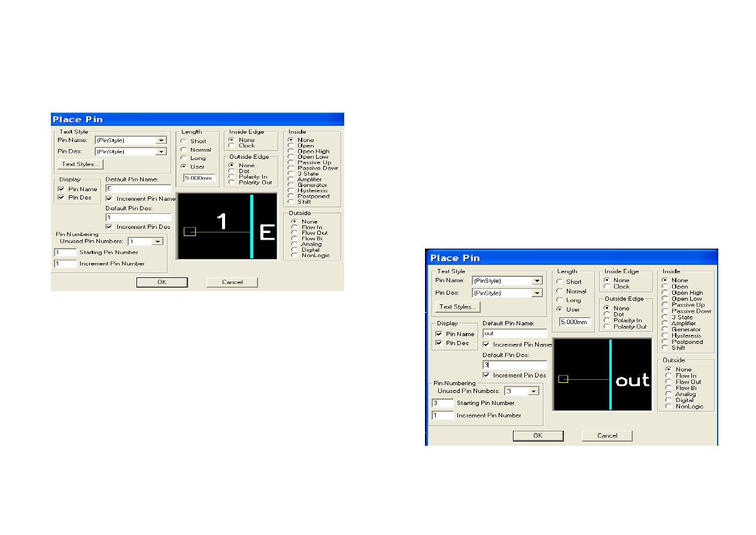
Task: Select Flow In outside option in pin E dialog
Action: (x=294, y=227)
